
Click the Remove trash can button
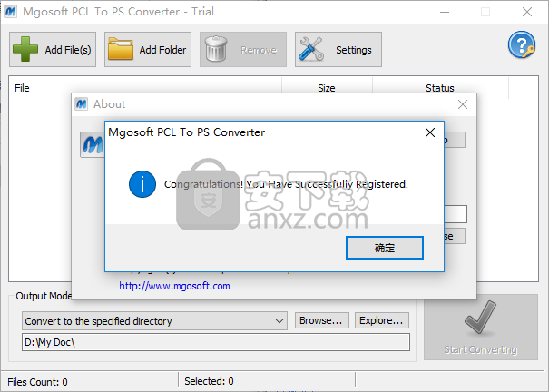(243, 49)
